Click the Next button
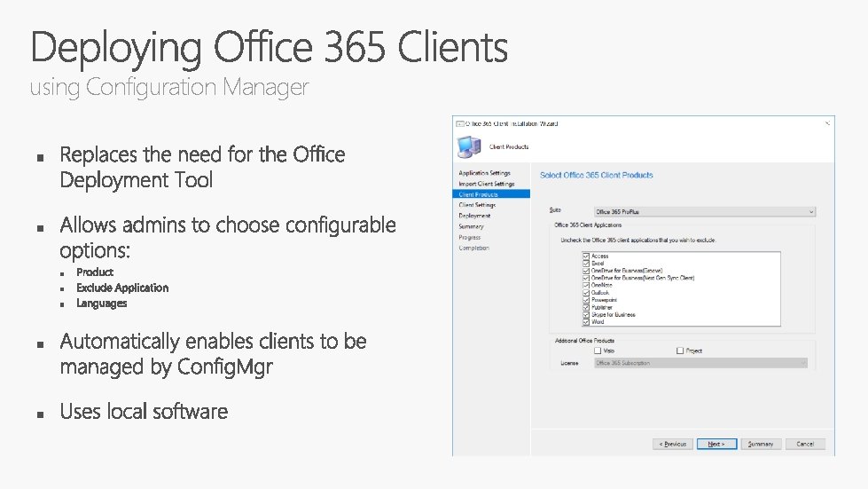 point(717,444)
